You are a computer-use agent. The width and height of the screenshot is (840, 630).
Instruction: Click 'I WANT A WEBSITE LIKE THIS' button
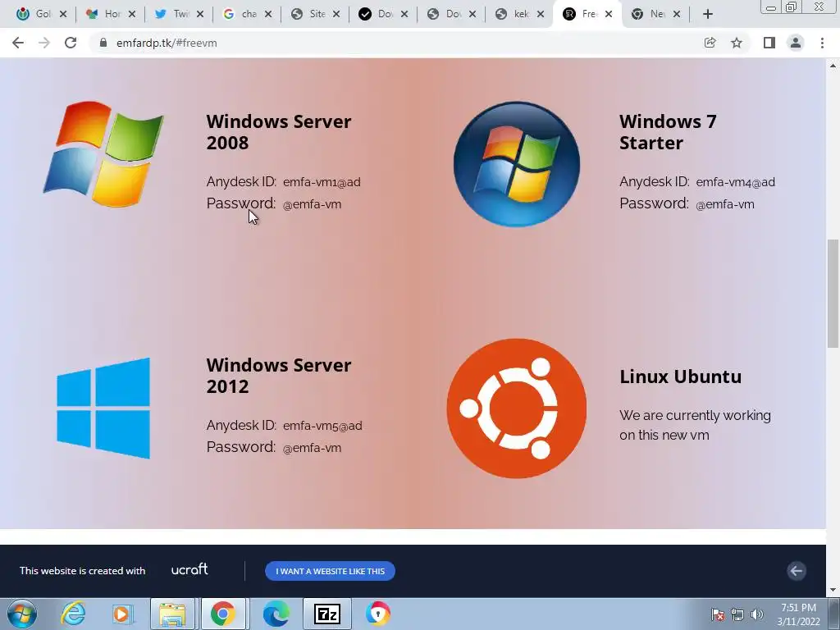(330, 571)
